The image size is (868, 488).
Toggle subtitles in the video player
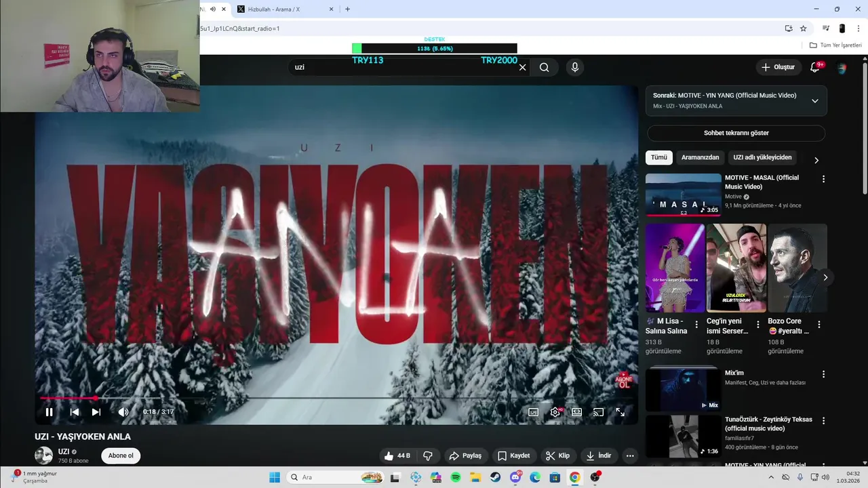pyautogui.click(x=534, y=412)
